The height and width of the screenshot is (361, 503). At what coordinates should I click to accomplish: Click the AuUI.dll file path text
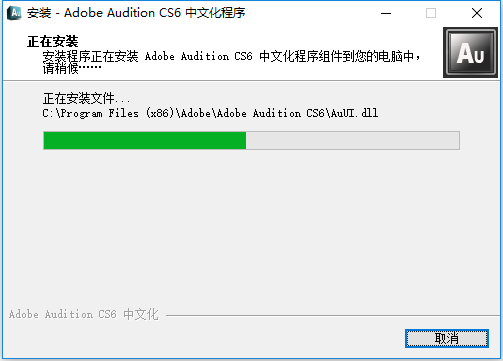pos(210,113)
